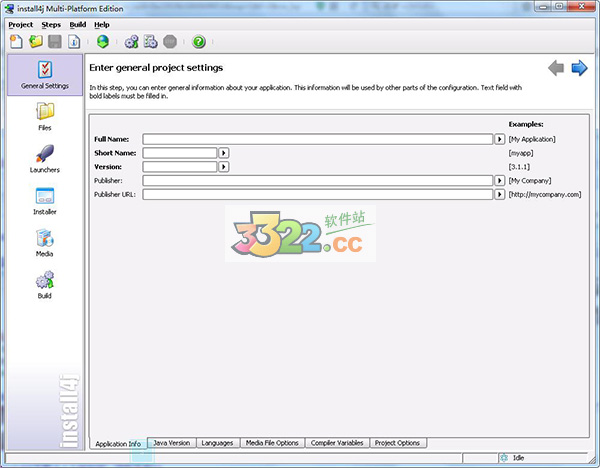Click the [http://mycompany.com] example text

[545, 194]
